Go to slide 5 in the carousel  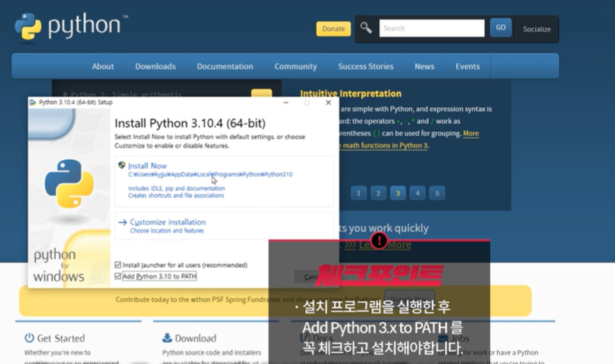tap(437, 192)
